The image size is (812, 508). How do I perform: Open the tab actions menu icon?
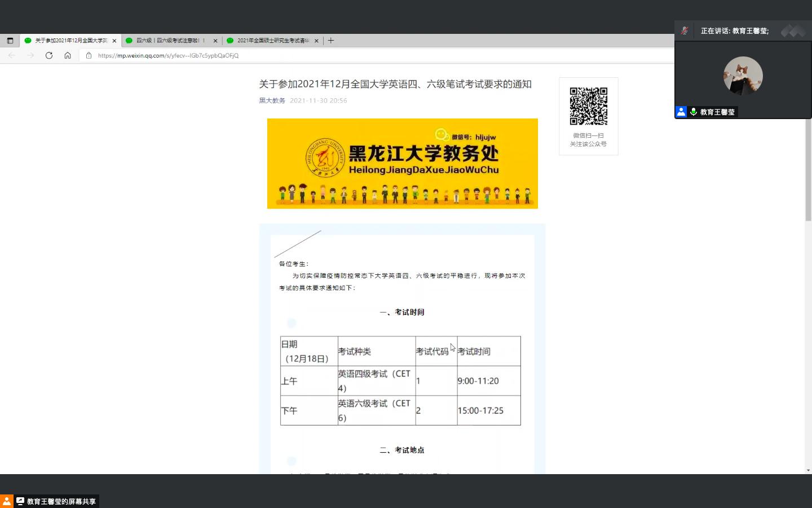10,41
